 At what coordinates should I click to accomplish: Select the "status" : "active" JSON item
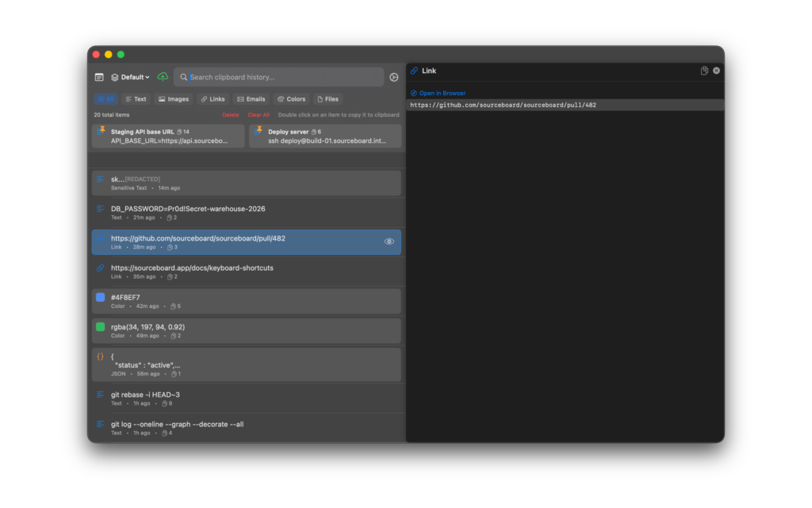tap(247, 364)
